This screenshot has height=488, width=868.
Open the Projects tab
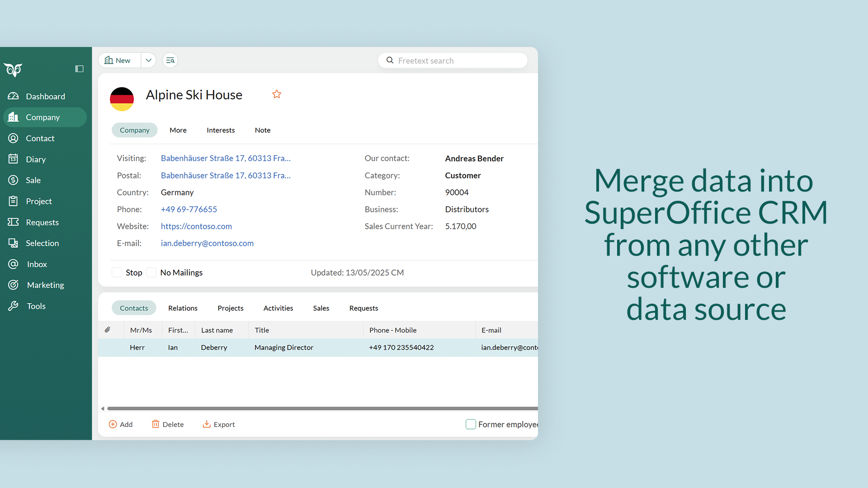pos(231,308)
